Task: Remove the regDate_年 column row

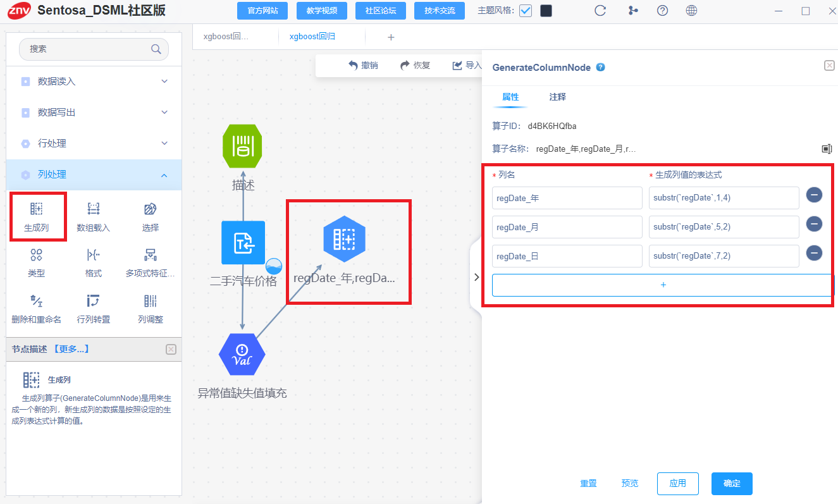Action: click(x=814, y=195)
